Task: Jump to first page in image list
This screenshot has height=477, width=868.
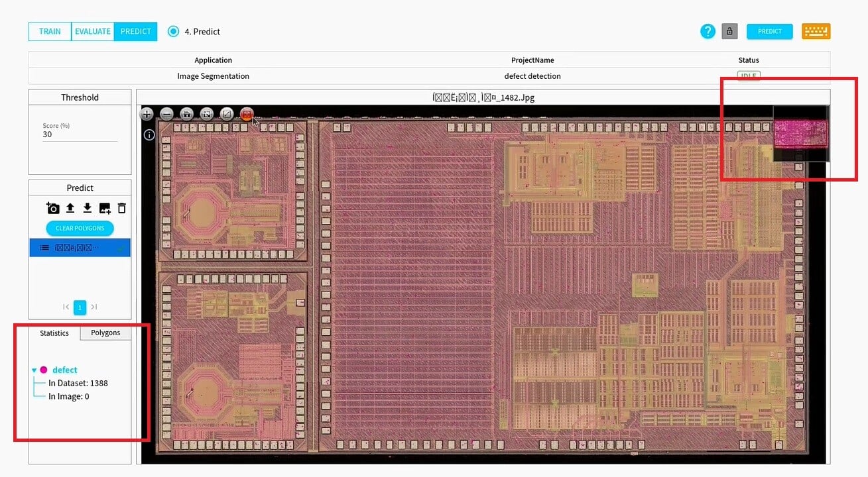Action: (66, 307)
